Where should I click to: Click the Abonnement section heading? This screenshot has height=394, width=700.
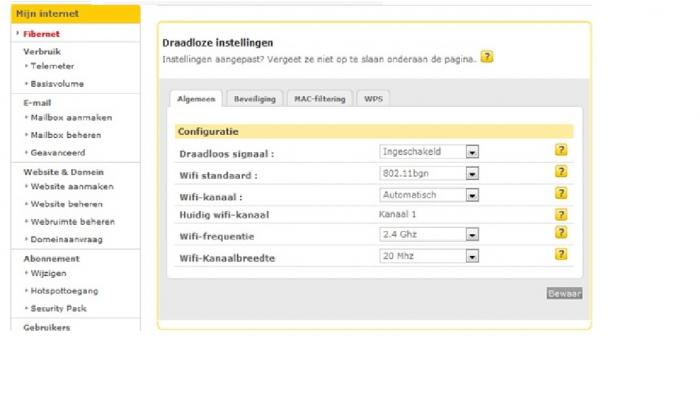51,259
